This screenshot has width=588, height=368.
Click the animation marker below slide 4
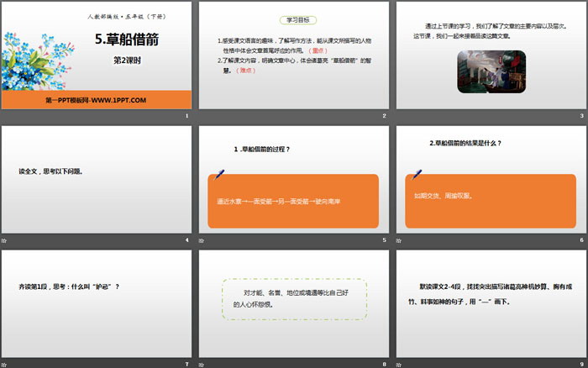4,241
